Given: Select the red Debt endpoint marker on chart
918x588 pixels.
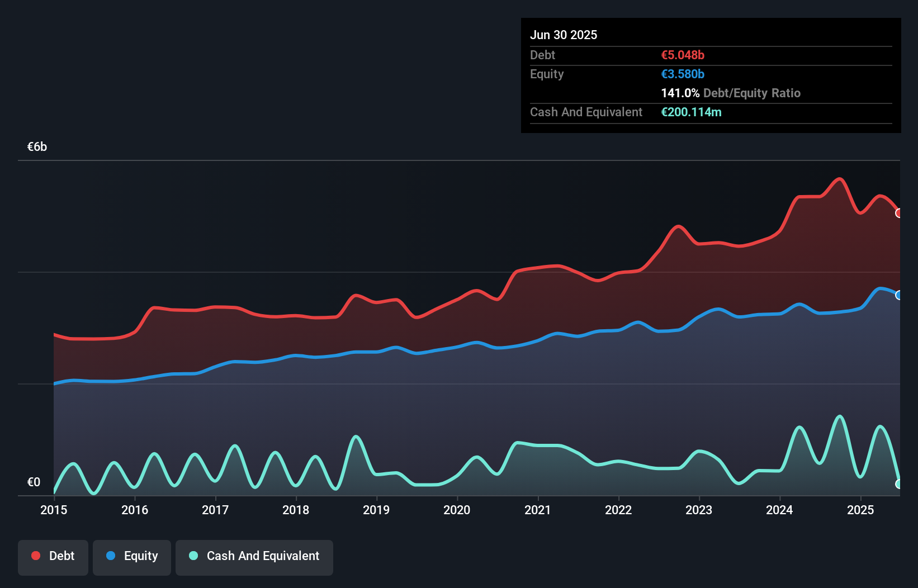Looking at the screenshot, I should point(898,213).
